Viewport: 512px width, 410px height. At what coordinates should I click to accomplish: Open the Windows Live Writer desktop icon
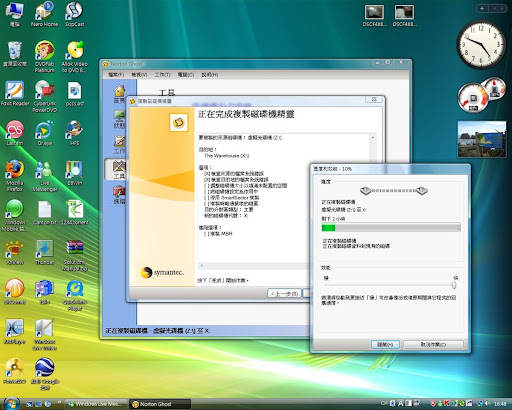pos(44,335)
